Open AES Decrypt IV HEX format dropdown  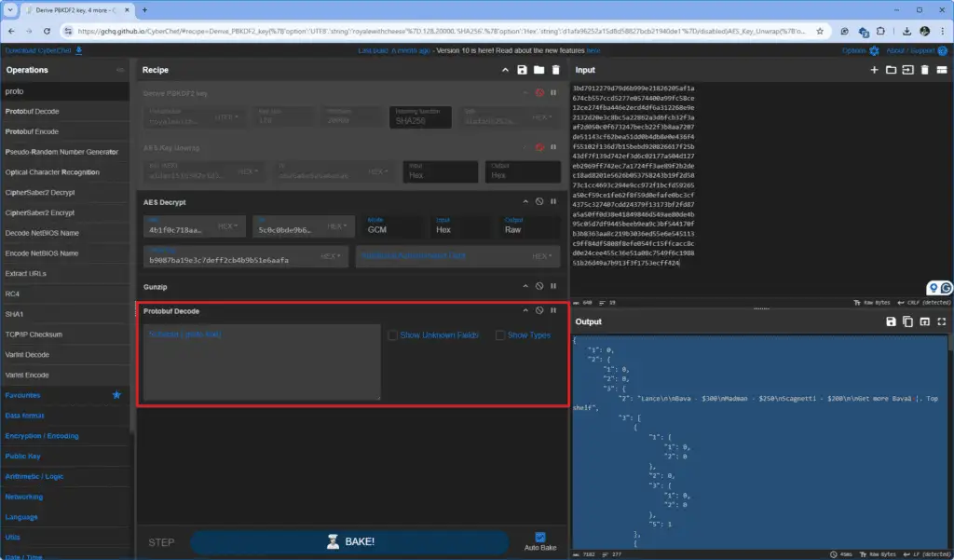pos(337,226)
